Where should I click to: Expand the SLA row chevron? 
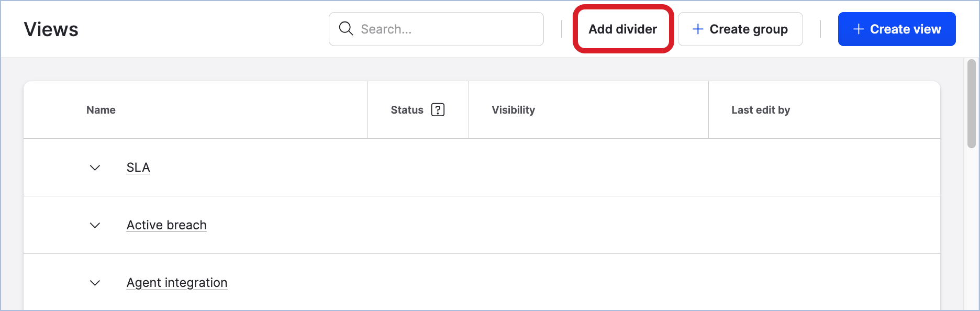point(95,168)
